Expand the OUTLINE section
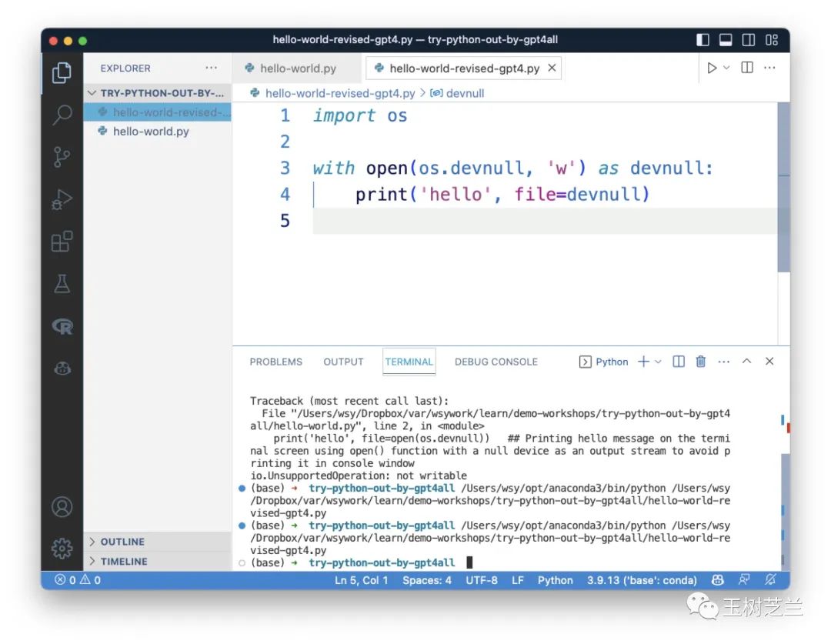Screen dimensions: 831x644 [x=158, y=542]
